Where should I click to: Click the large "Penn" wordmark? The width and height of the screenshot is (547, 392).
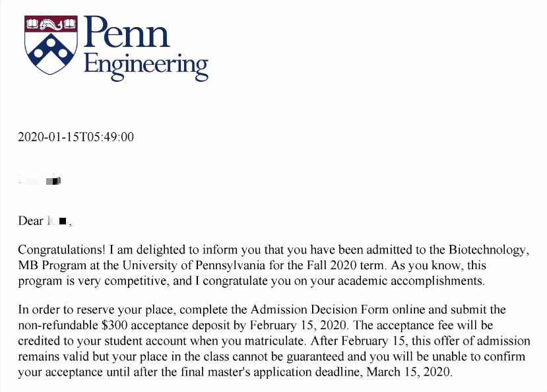tap(127, 32)
